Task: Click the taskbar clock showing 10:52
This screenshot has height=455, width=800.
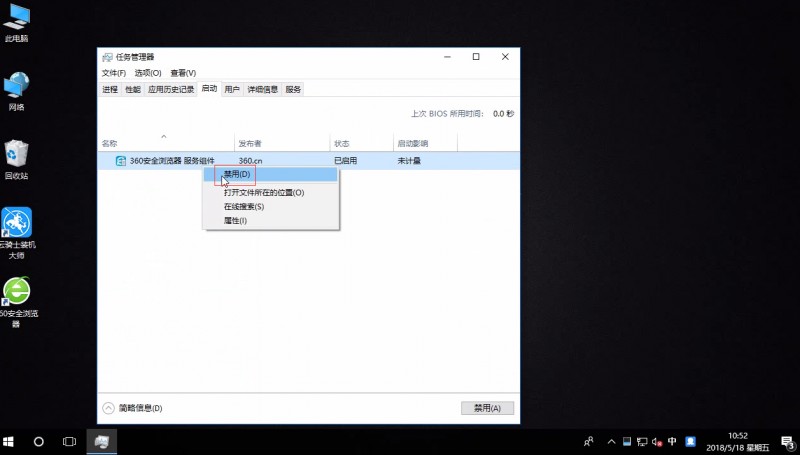Action: coord(738,442)
